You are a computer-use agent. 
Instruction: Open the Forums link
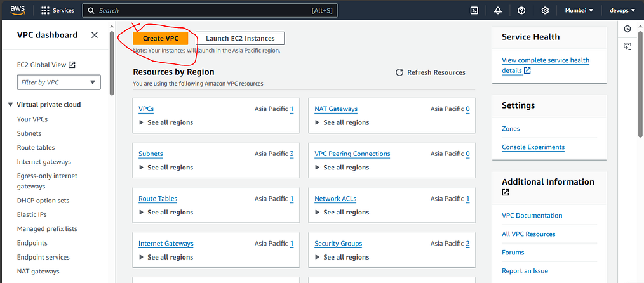(x=514, y=253)
